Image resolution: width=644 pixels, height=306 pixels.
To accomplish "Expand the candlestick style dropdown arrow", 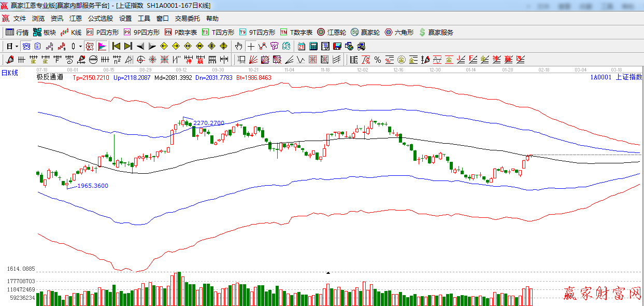I will (x=80, y=46).
